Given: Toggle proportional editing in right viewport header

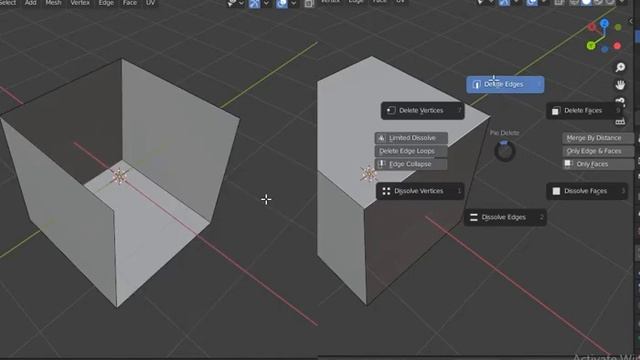Looking at the screenshot, I should 532,2.
